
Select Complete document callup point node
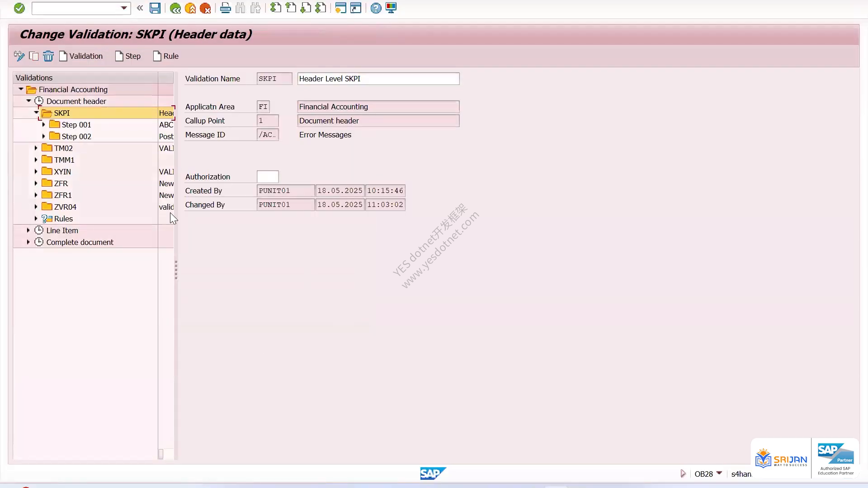click(x=80, y=242)
